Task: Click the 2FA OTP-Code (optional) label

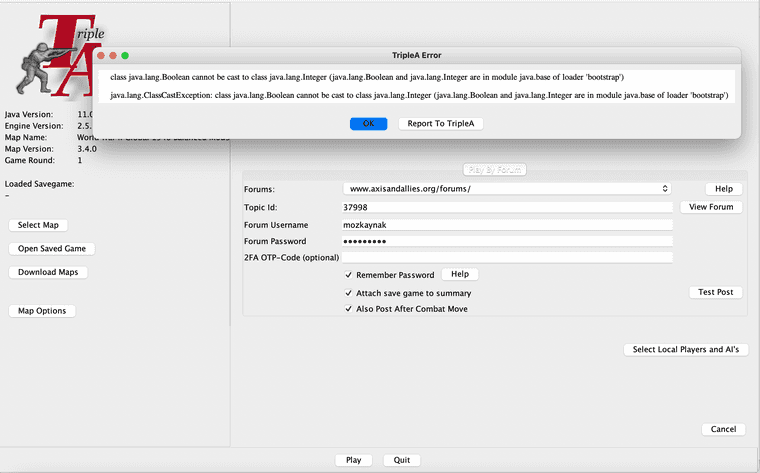Action: 291,257
